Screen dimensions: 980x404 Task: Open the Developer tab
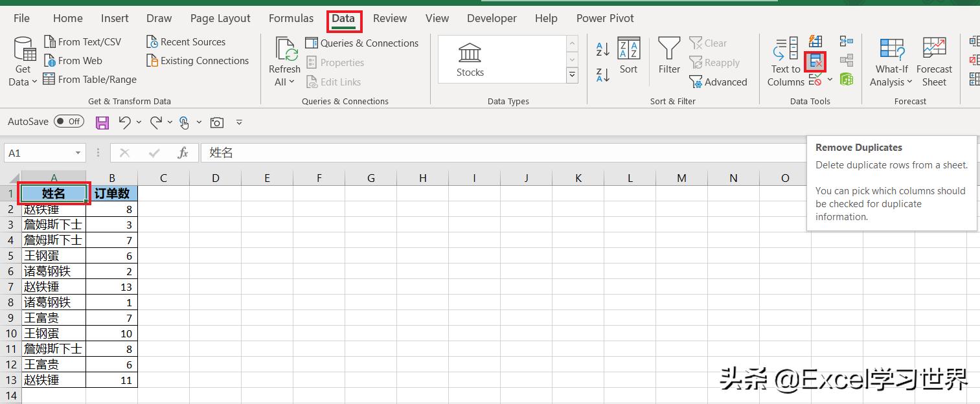(492, 18)
